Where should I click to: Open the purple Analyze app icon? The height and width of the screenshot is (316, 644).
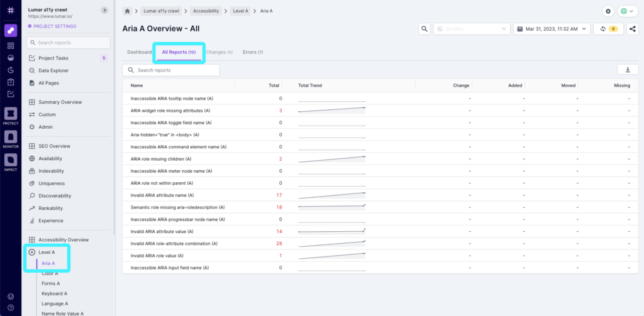pos(11,31)
